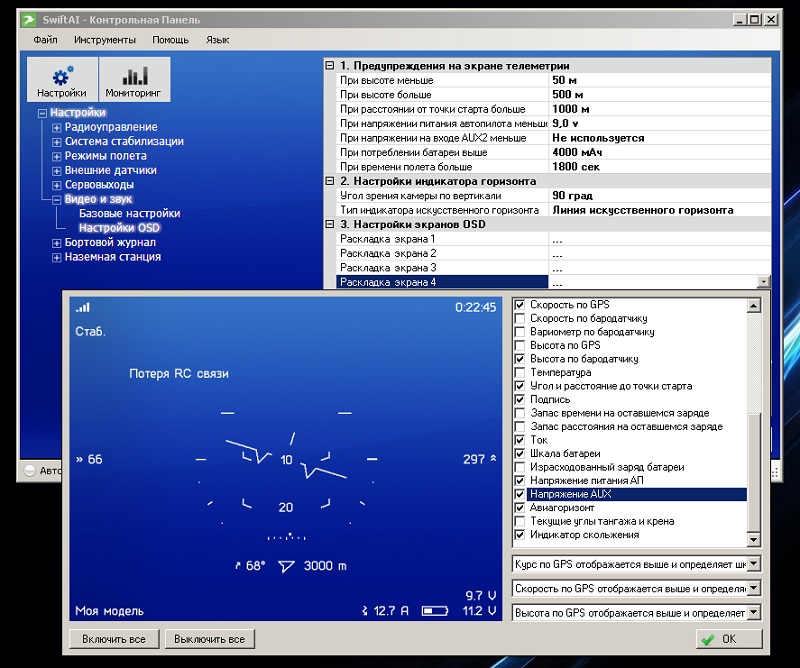Collapse the root Настройки tree node
The width and height of the screenshot is (800, 668).
42,113
